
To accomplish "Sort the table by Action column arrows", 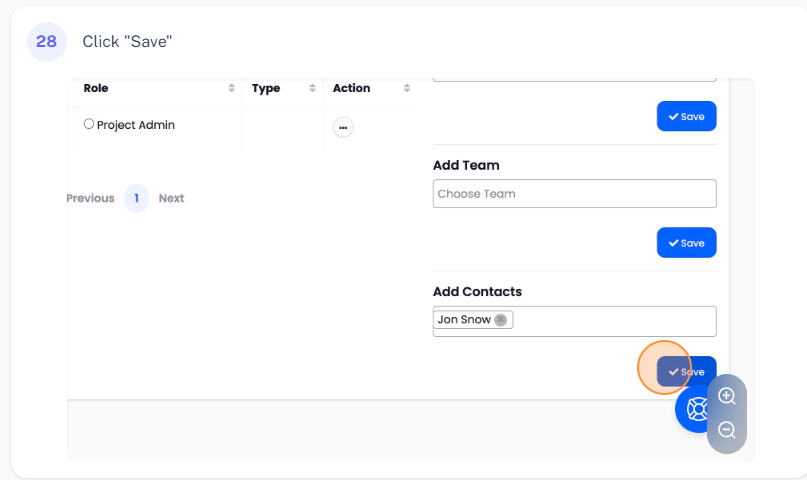I will [x=407, y=89].
